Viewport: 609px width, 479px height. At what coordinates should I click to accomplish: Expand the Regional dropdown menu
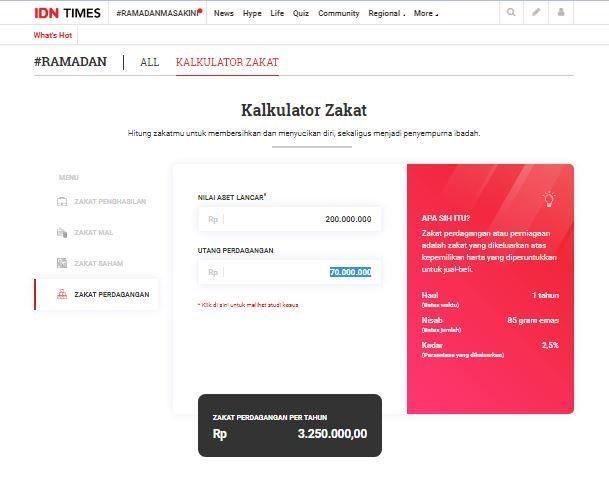pos(386,14)
